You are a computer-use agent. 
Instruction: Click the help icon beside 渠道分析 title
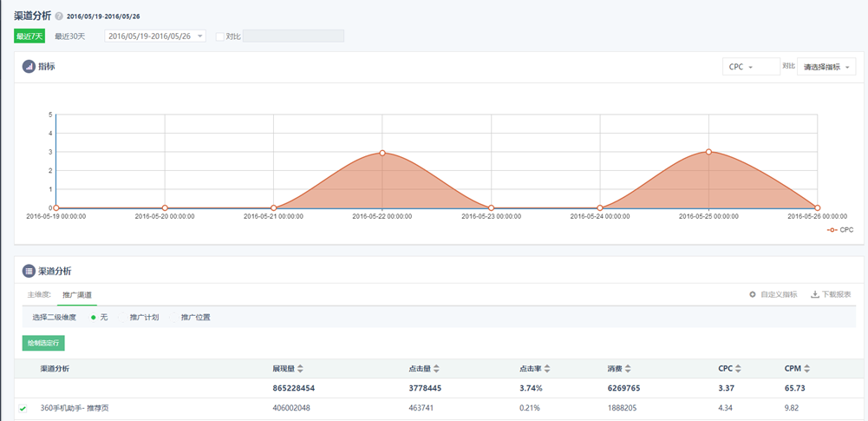pyautogui.click(x=59, y=16)
